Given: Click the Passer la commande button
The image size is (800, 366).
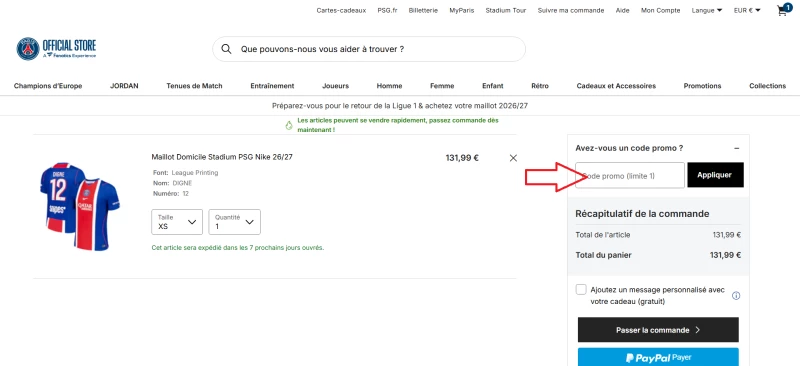Looking at the screenshot, I should click(658, 330).
